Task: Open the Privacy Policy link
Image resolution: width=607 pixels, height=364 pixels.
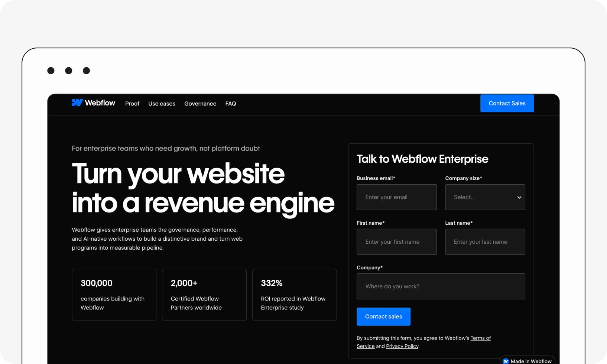Action: [402, 346]
